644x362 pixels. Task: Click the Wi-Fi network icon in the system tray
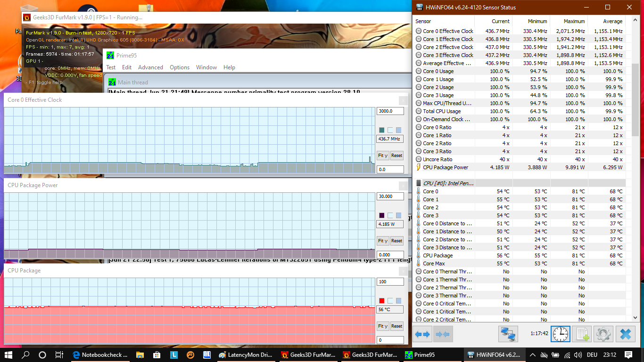click(x=567, y=355)
